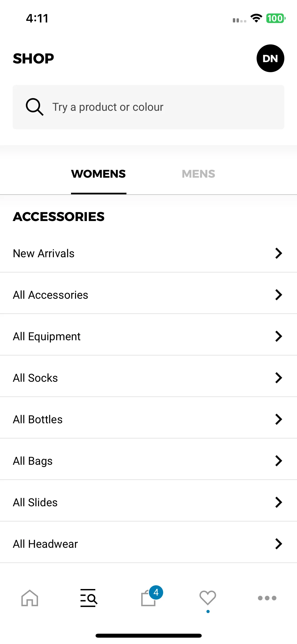Focus the product or colour search field

tap(148, 107)
